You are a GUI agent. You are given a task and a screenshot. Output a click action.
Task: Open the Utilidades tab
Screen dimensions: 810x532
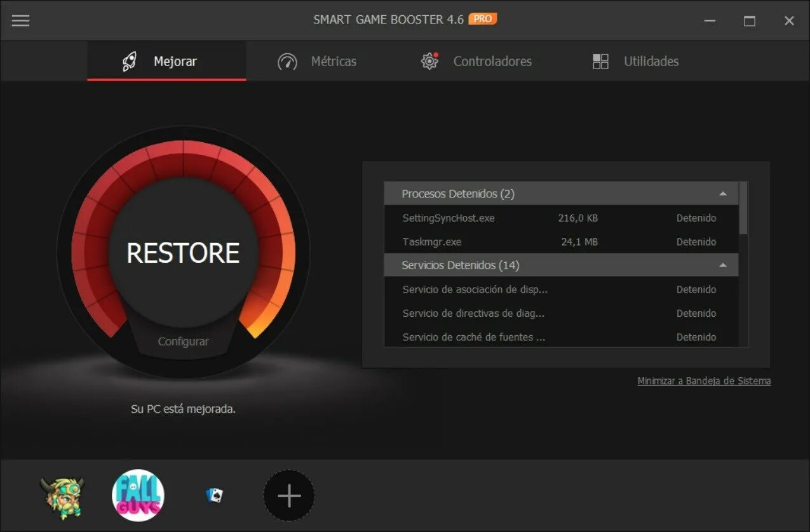coord(635,62)
